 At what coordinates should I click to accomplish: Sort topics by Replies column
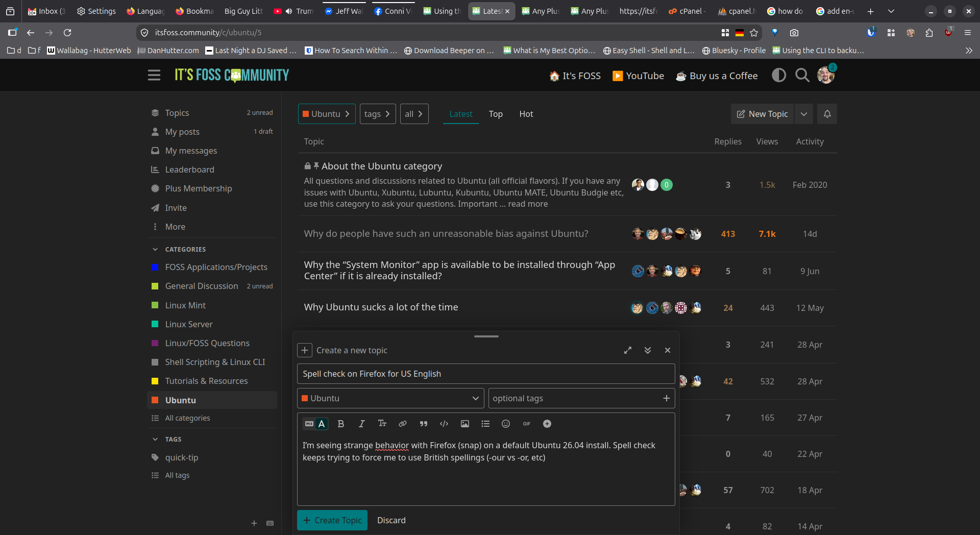728,141
